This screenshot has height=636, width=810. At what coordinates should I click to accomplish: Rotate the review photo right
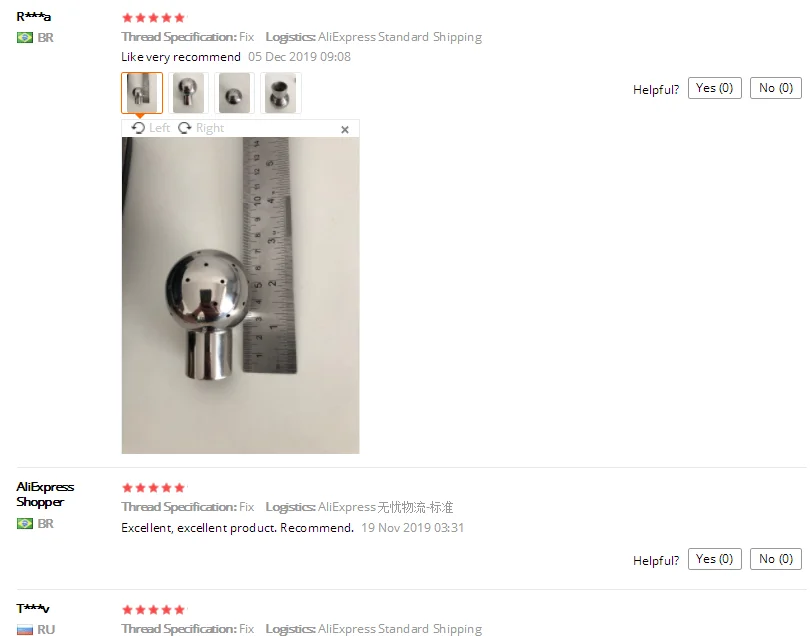coord(201,128)
